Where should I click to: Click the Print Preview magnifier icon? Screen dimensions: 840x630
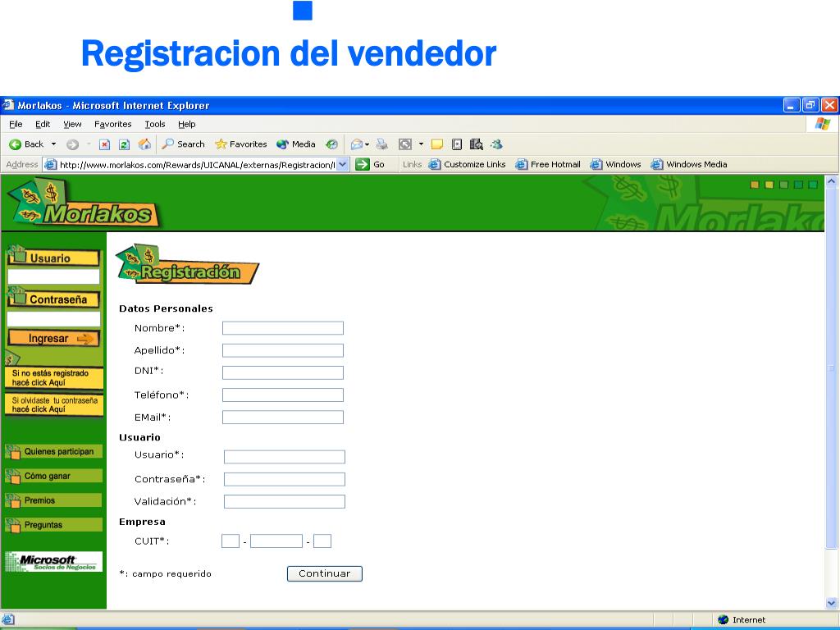click(477, 144)
